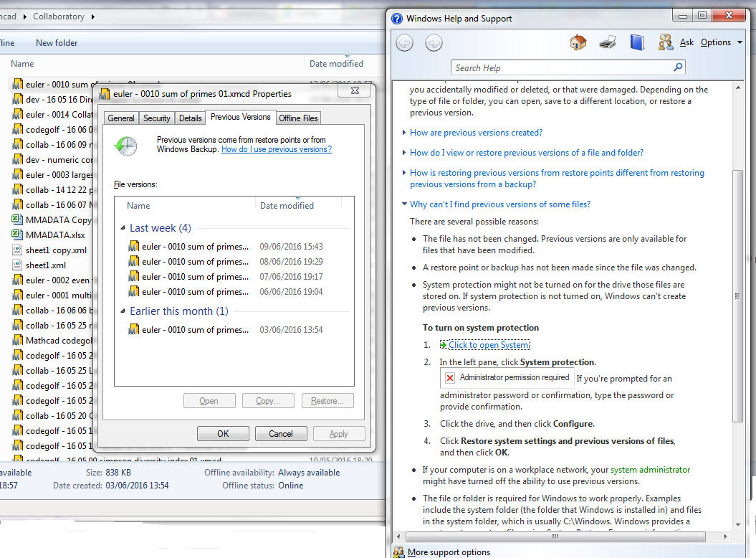756x558 pixels.
Task: Sort versions list by Name column
Action: tap(185, 206)
